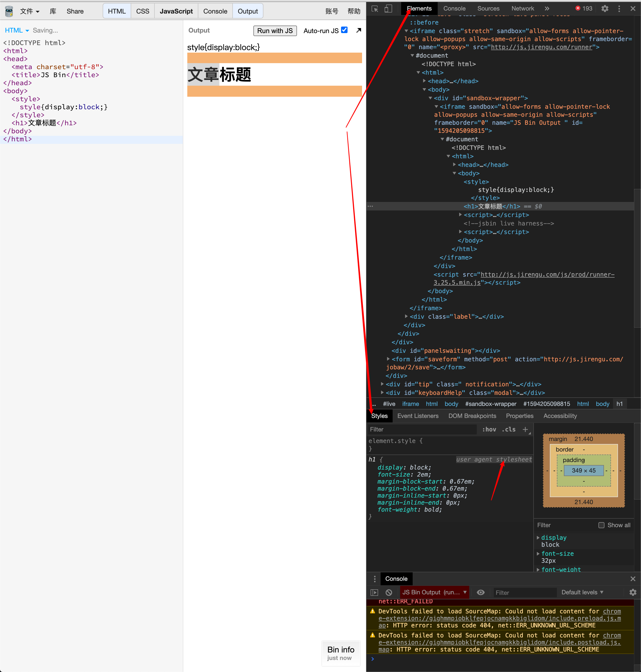Toggle the HTML panel tab
Image resolution: width=641 pixels, height=672 pixels.
pos(117,11)
